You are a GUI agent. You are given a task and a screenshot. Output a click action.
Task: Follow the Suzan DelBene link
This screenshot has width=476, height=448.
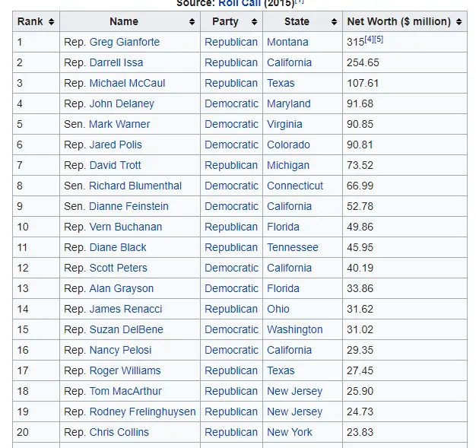click(126, 329)
